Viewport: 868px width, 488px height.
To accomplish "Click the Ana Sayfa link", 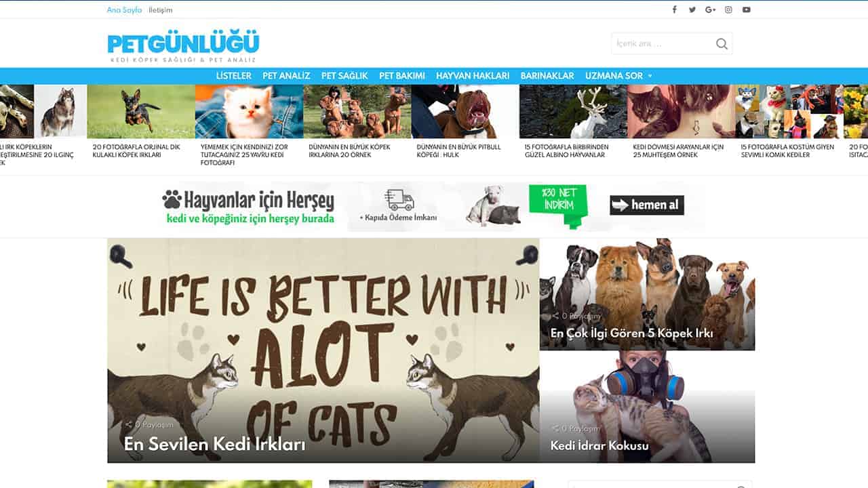I will click(124, 10).
